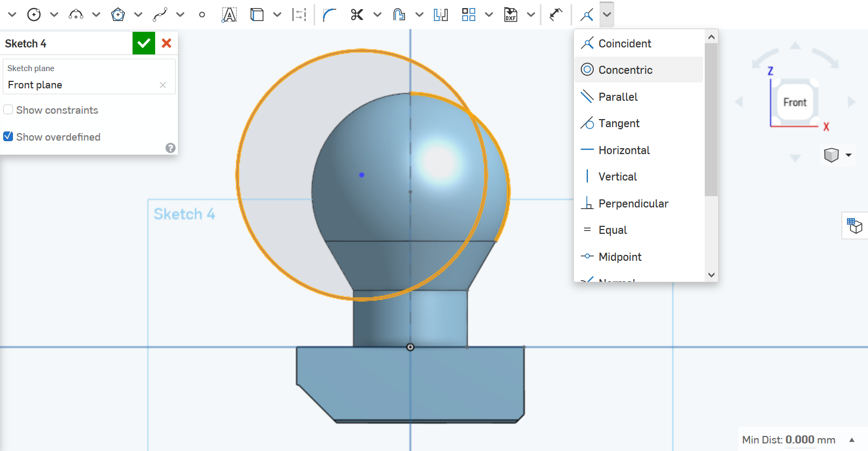Open the polygon tool dropdown arrow
The image size is (868, 451).
(138, 15)
